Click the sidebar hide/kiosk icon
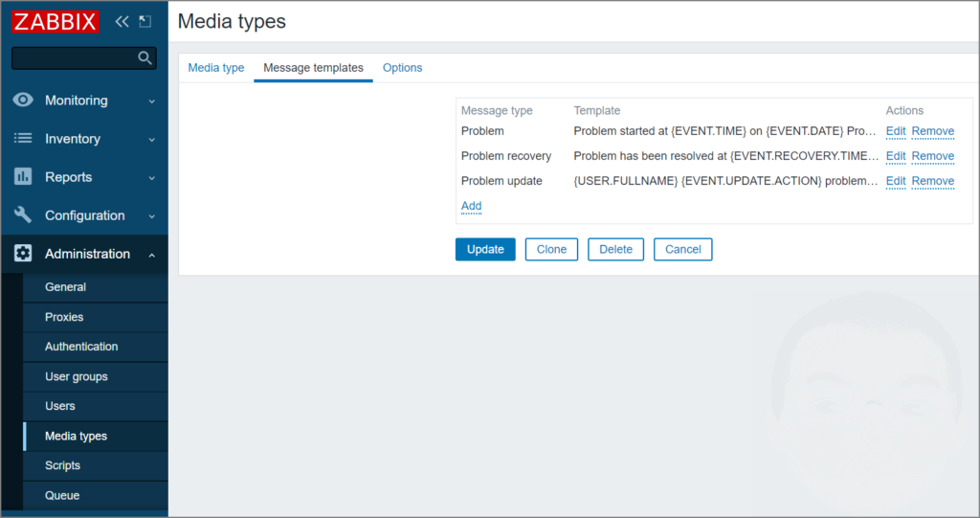The image size is (980, 518). tap(145, 22)
